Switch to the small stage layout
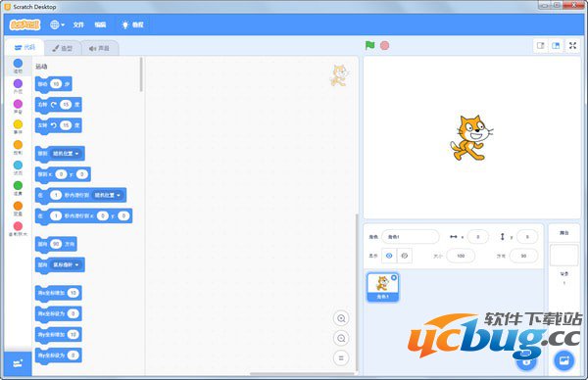This screenshot has width=588, height=380. click(x=540, y=45)
